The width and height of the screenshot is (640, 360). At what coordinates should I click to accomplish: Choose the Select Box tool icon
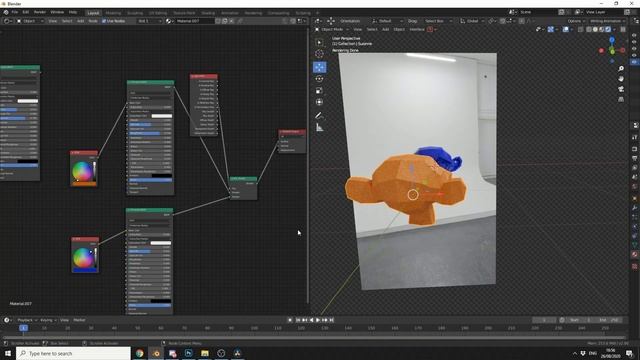pos(319,42)
